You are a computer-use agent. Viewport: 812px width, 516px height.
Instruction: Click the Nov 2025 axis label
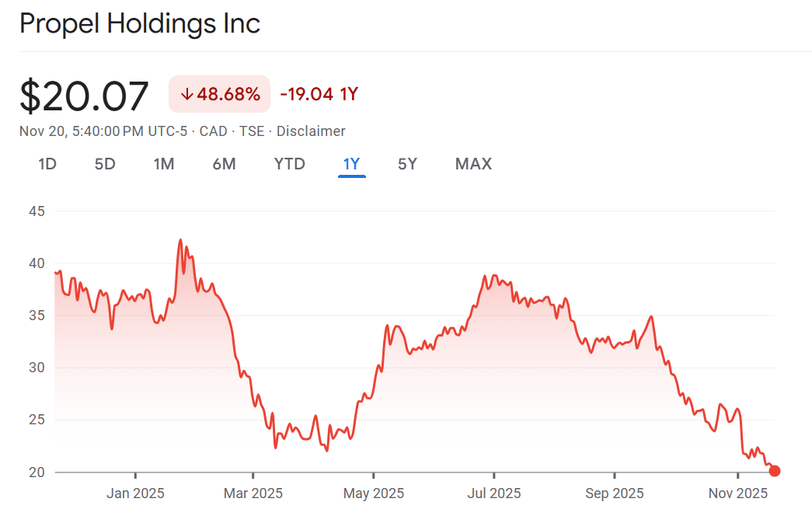(737, 493)
